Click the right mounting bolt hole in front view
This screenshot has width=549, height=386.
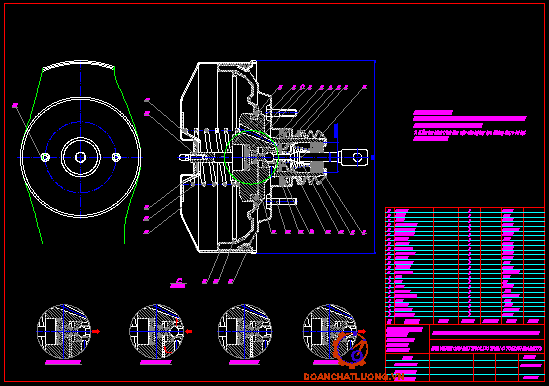coord(116,157)
